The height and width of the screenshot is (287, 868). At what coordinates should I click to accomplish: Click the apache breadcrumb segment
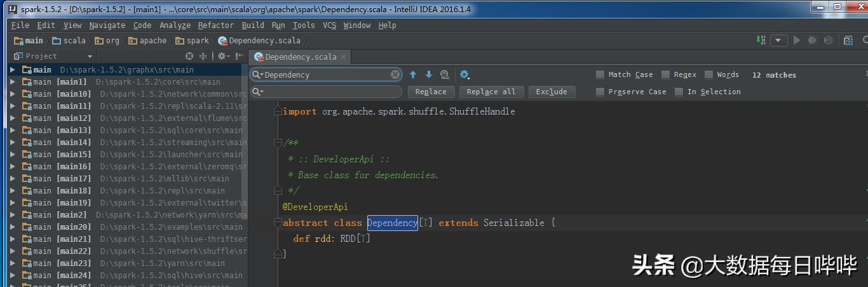tap(147, 41)
